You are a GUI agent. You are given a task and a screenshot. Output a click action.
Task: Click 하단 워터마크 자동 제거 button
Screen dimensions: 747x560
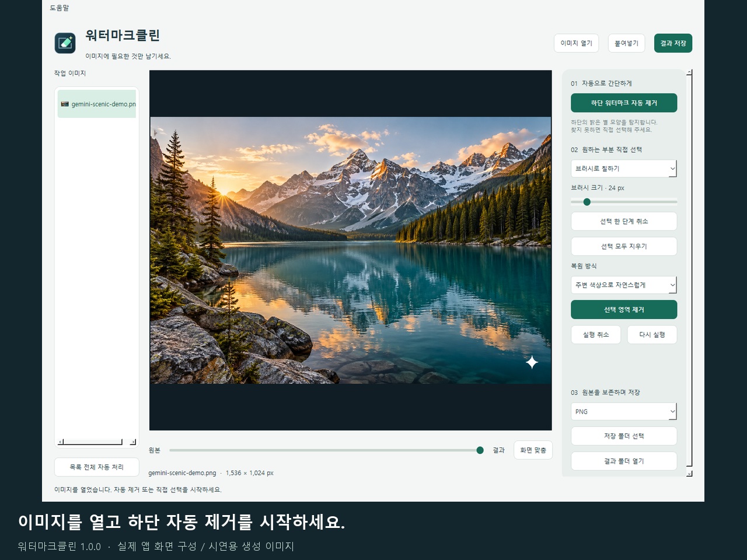624,103
